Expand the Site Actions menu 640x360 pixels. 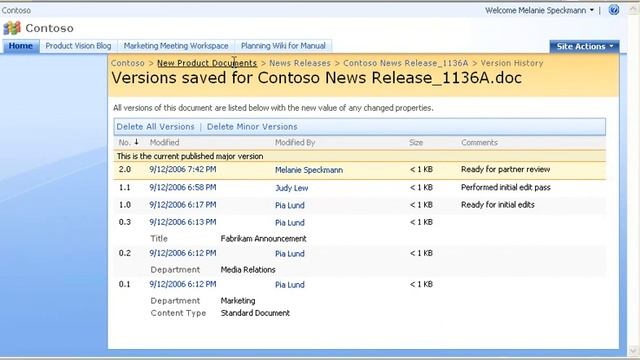tap(584, 47)
